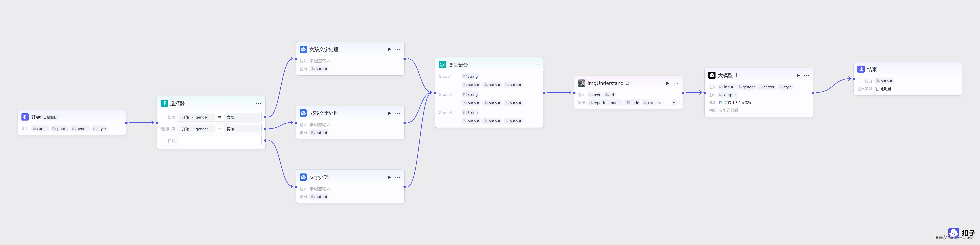
Task: Click the 选择器 IF selector icon
Action: (x=164, y=104)
